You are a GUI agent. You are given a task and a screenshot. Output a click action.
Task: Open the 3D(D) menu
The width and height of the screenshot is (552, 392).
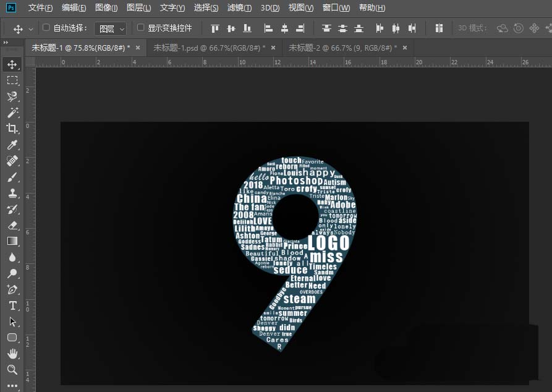(x=270, y=8)
